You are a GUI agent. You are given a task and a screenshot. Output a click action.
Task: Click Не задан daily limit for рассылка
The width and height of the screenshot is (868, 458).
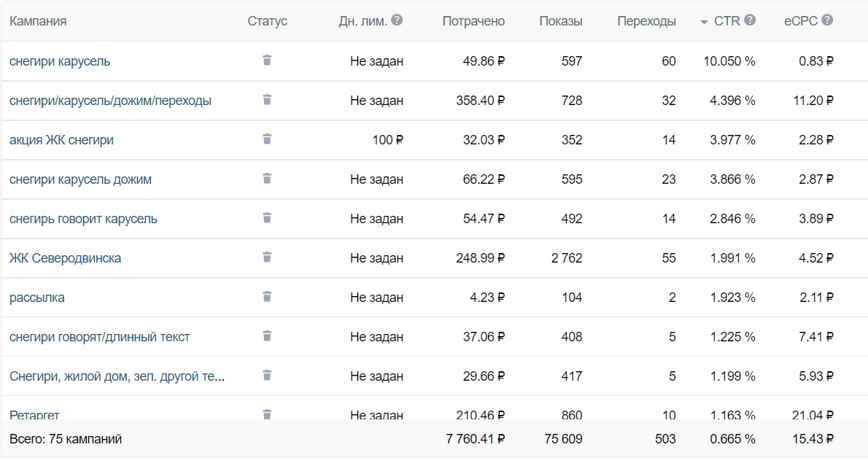pyautogui.click(x=376, y=298)
